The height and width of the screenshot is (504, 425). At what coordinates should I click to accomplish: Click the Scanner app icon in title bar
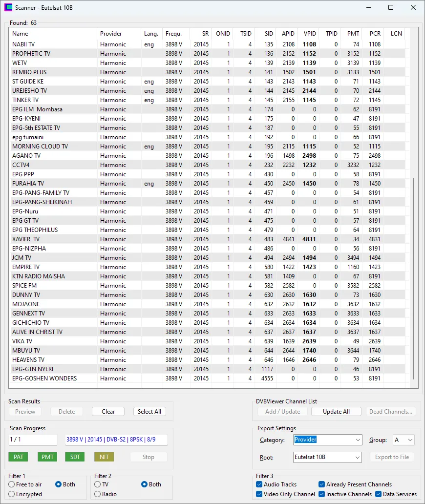[8, 8]
